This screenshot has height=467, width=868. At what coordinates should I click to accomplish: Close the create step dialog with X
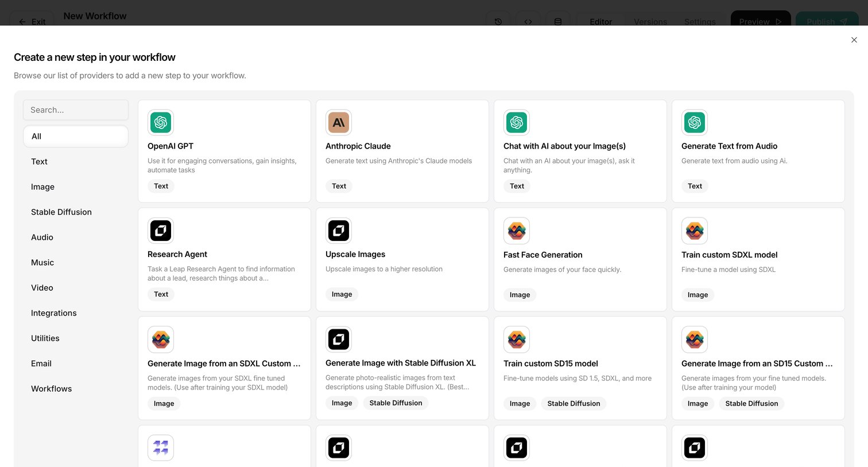point(854,40)
